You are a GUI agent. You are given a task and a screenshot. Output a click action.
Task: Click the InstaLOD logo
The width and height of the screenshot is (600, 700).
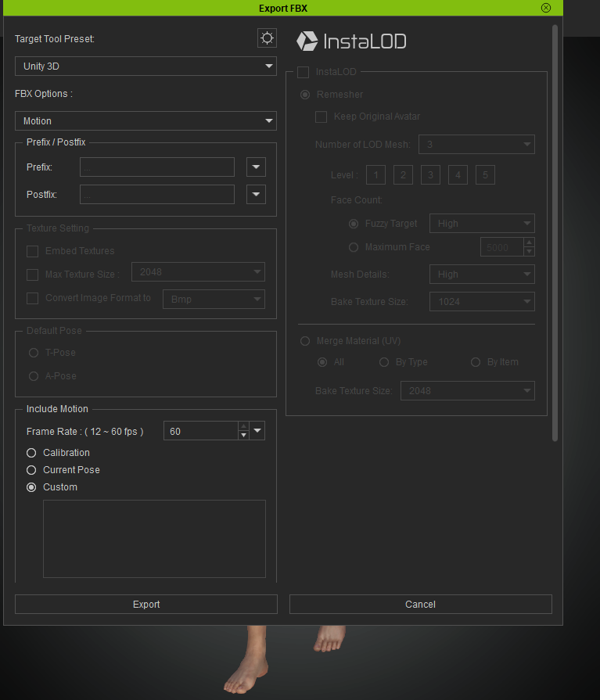point(351,41)
